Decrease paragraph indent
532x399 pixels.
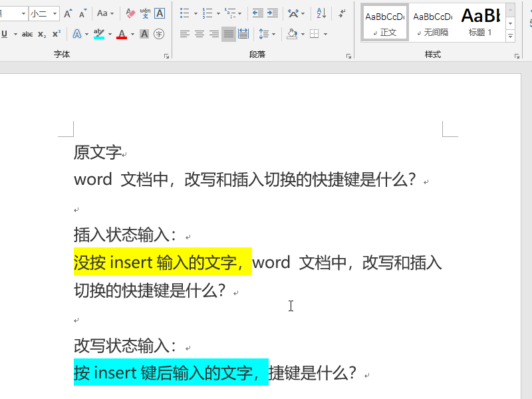coord(258,13)
